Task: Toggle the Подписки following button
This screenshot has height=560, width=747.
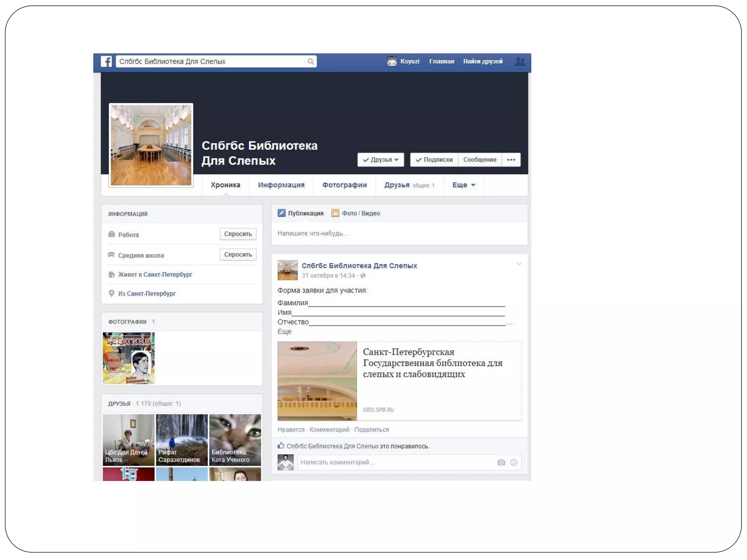Action: (x=434, y=160)
